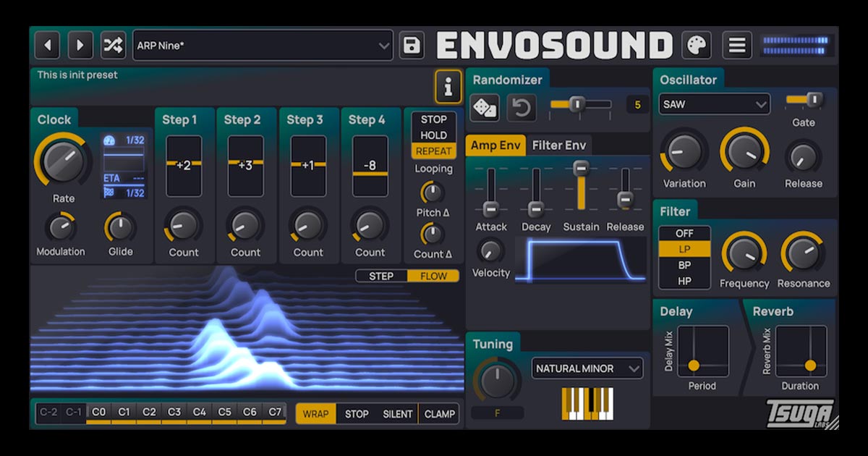The width and height of the screenshot is (868, 456).
Task: Switch to the Filter Env tab
Action: [559, 145]
